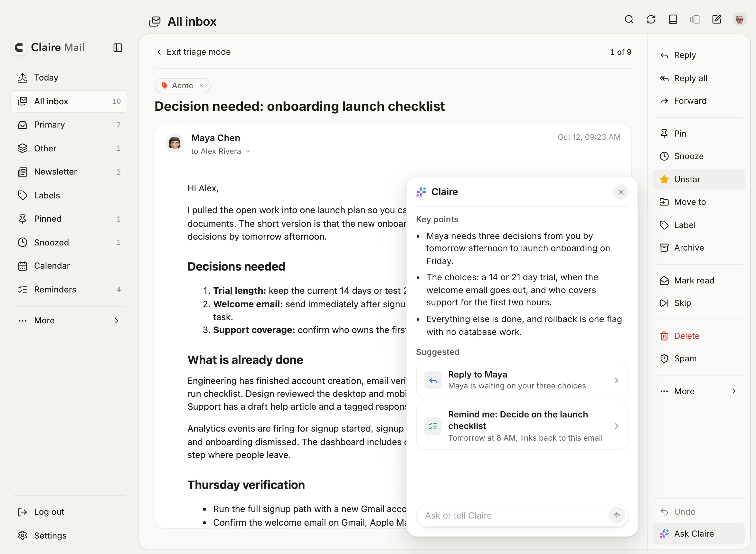Expand the More item in left sidebar

(69, 320)
